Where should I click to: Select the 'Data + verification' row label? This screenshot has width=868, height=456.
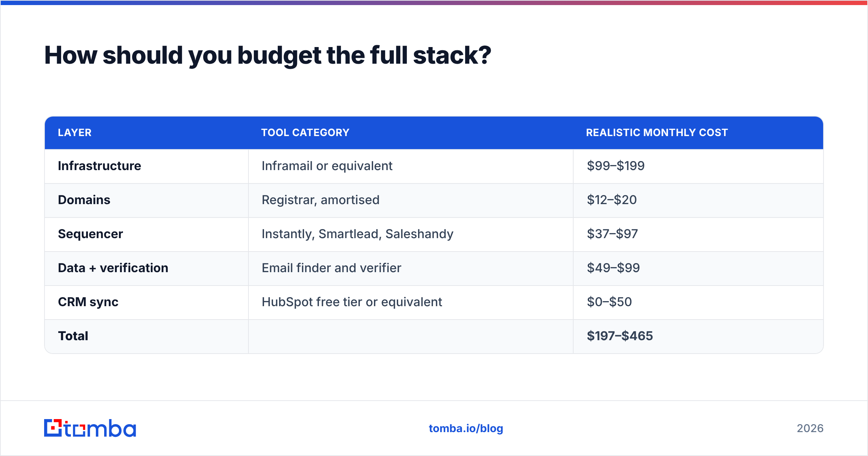coord(113,268)
